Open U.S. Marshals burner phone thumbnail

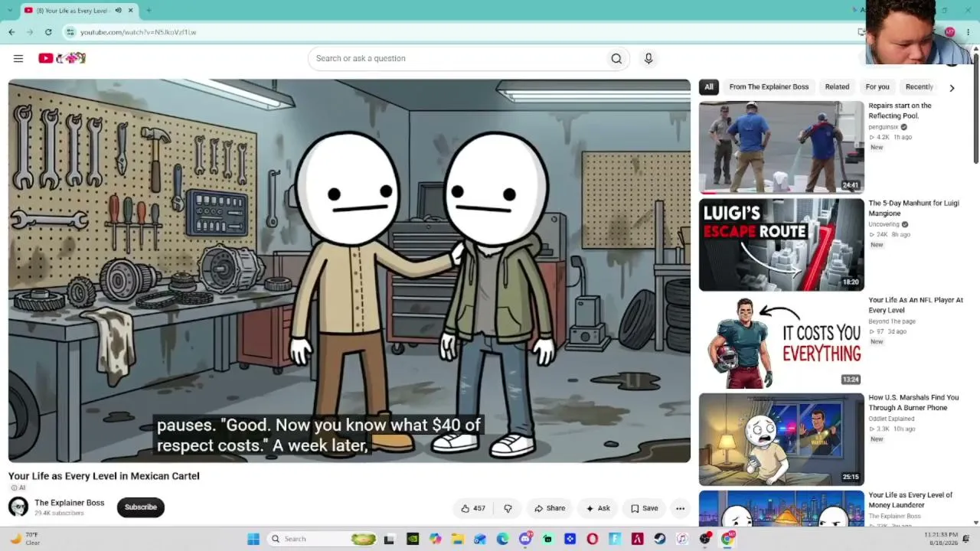[x=782, y=439]
